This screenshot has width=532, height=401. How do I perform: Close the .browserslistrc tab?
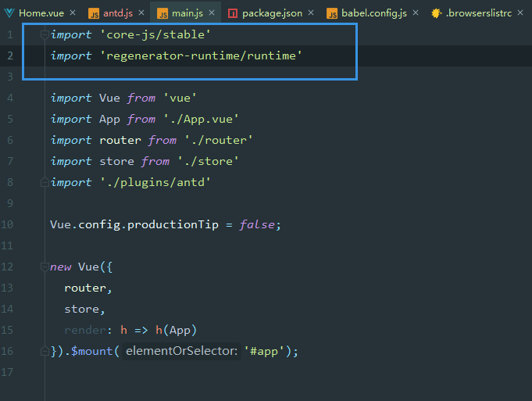(x=520, y=13)
